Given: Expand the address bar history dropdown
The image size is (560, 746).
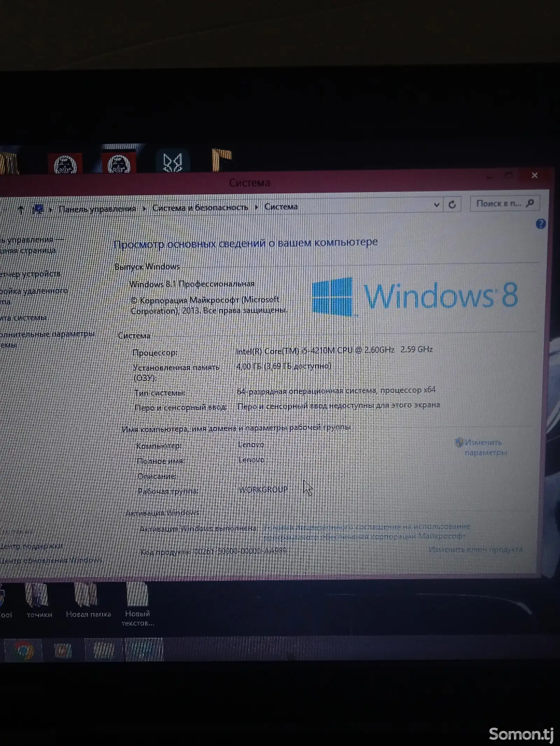Looking at the screenshot, I should point(436,205).
